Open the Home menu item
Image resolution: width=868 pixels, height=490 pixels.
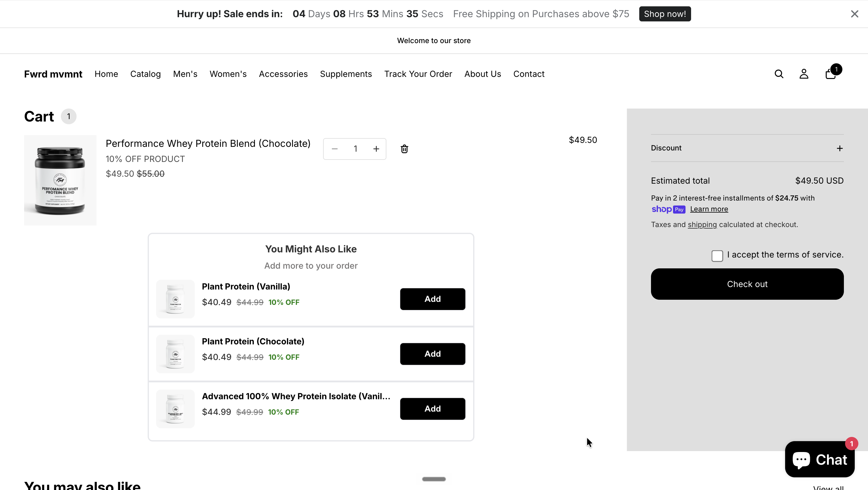click(106, 74)
